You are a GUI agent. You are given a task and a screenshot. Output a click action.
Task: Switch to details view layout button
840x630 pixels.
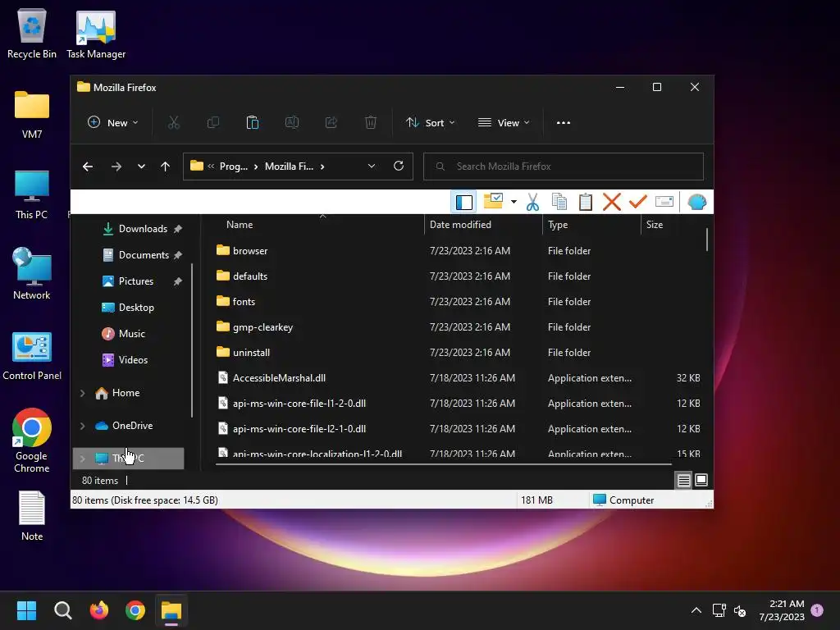(x=683, y=481)
